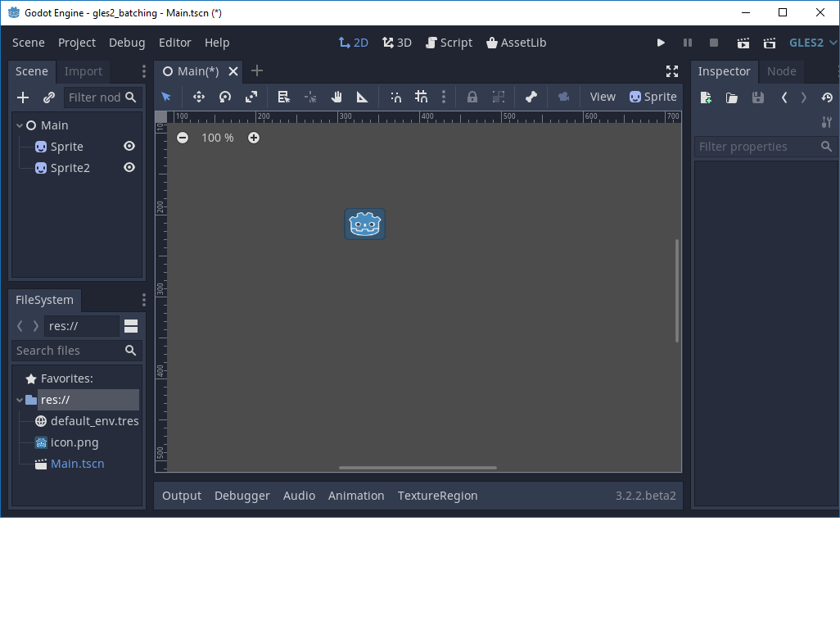This screenshot has height=621, width=840.
Task: Create a new resource in the Inspector
Action: coord(706,97)
